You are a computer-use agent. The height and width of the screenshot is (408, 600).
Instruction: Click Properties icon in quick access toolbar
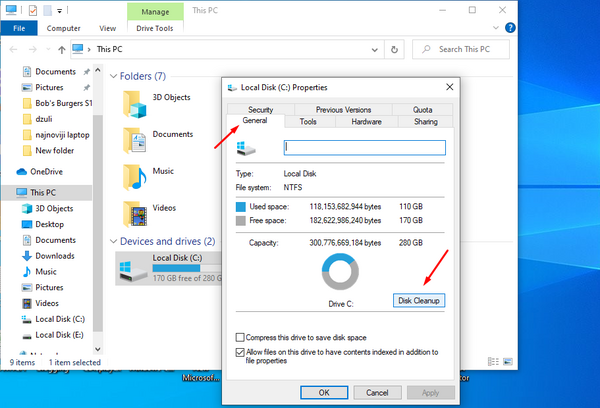tap(33, 10)
